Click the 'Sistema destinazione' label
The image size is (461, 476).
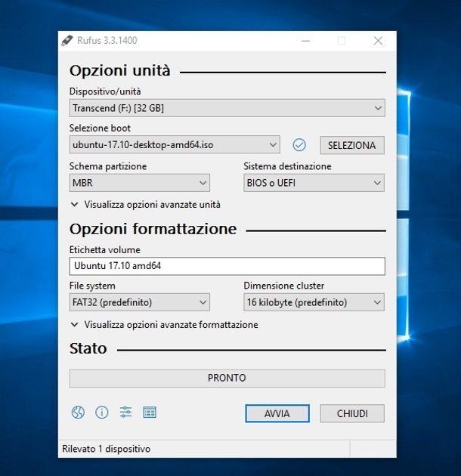point(287,166)
